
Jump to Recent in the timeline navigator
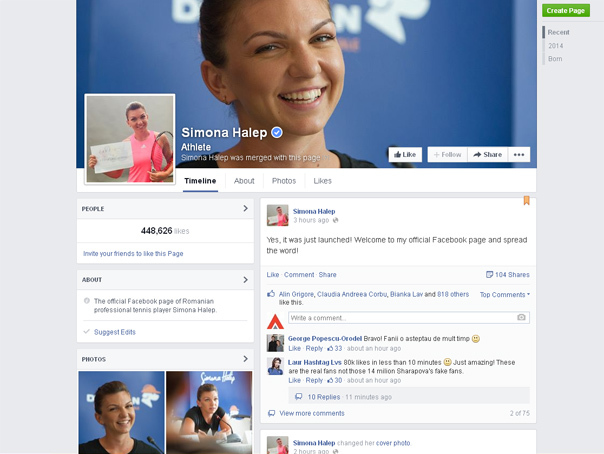coord(558,32)
